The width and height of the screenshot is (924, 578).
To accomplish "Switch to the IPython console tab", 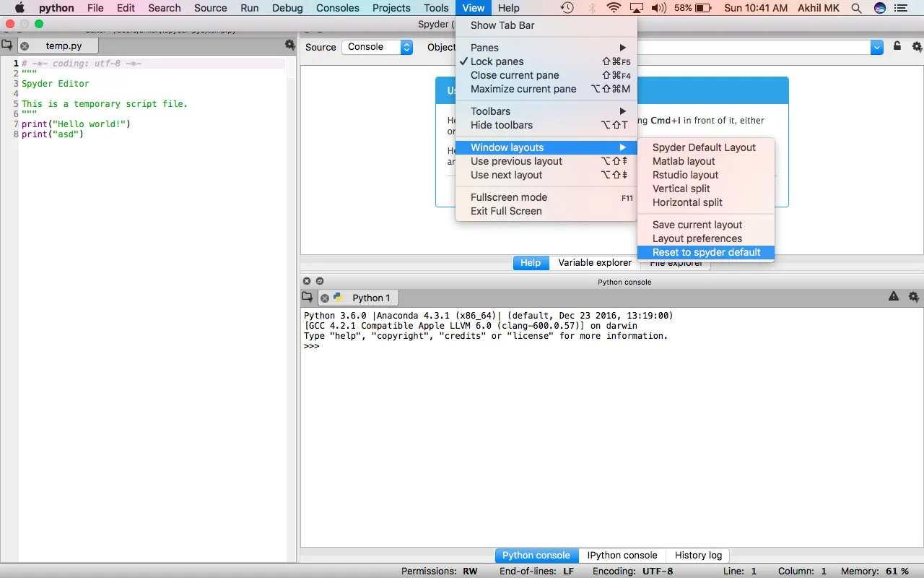I will pyautogui.click(x=622, y=556).
